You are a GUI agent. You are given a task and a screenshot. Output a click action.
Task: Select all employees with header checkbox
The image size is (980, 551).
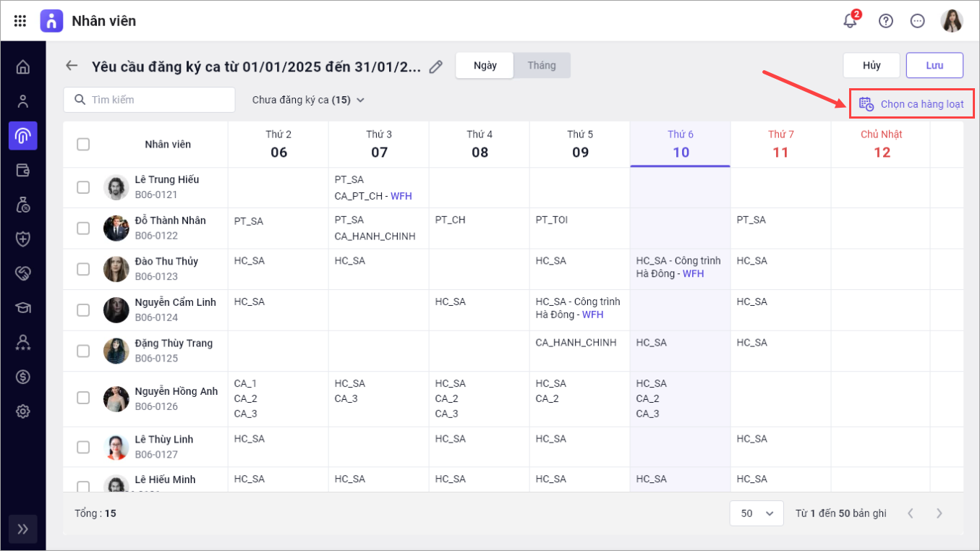83,144
